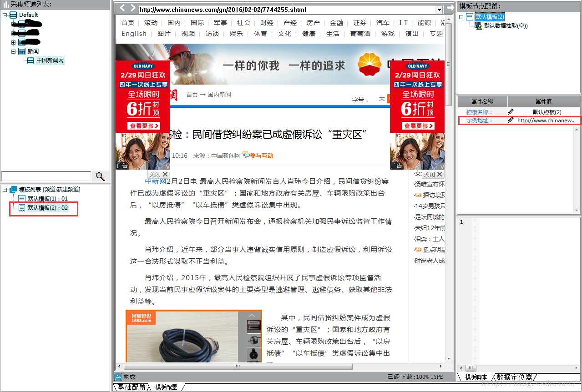
Task: Edit the 模板名称 value with pencil icon
Action: (x=511, y=112)
